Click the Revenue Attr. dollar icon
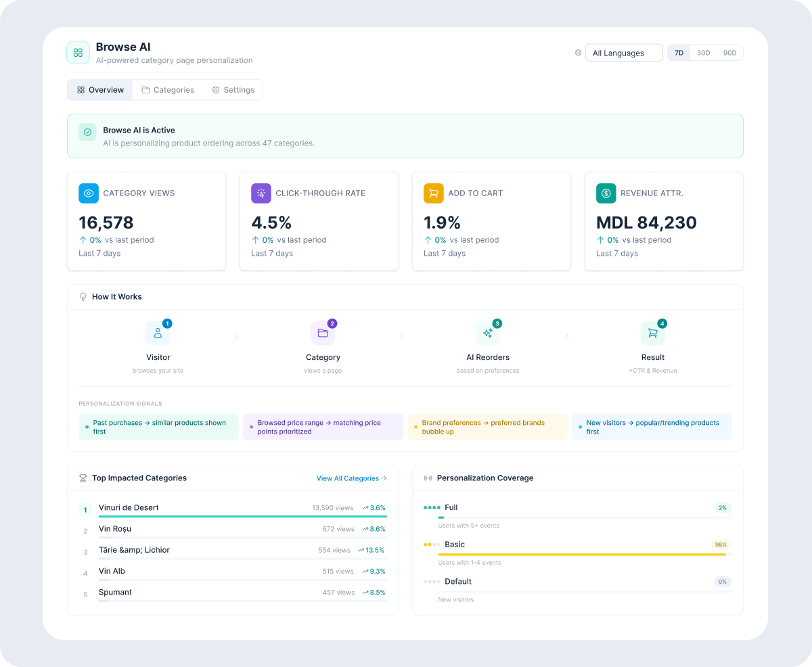Image resolution: width=812 pixels, height=667 pixels. coord(606,193)
